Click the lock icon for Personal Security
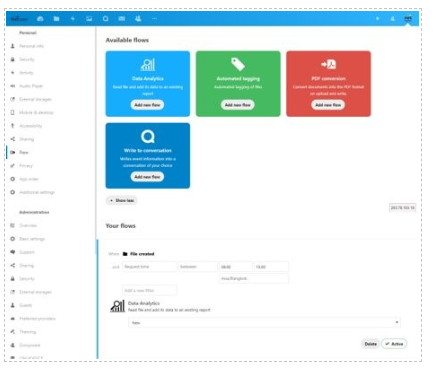This screenshot has height=372, width=434. pyautogui.click(x=13, y=59)
